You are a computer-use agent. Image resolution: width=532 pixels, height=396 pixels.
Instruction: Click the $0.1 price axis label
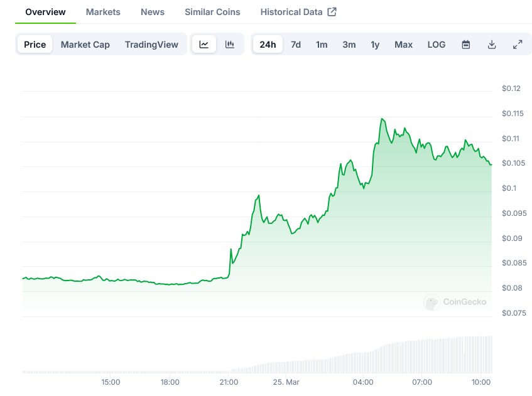pyautogui.click(x=509, y=188)
